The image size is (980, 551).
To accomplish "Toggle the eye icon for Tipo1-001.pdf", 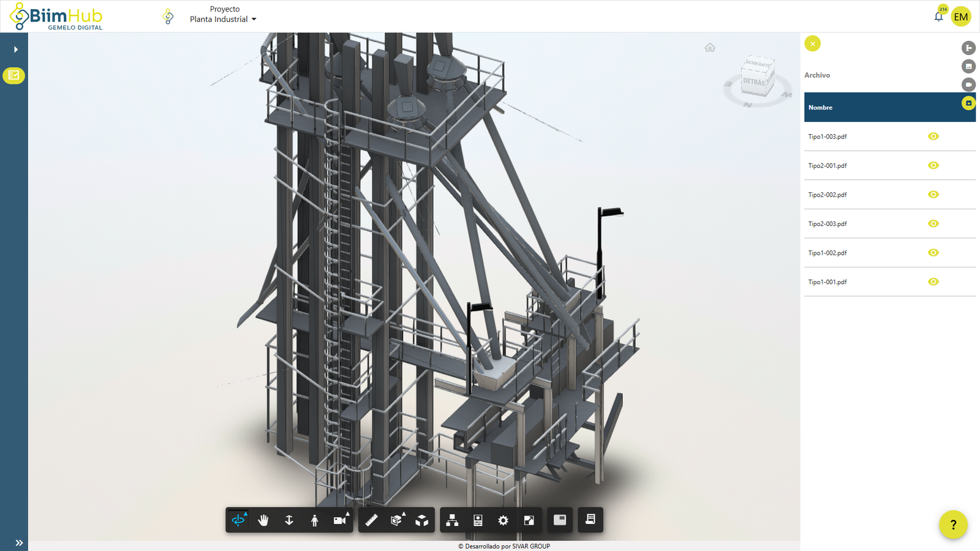I will click(933, 282).
